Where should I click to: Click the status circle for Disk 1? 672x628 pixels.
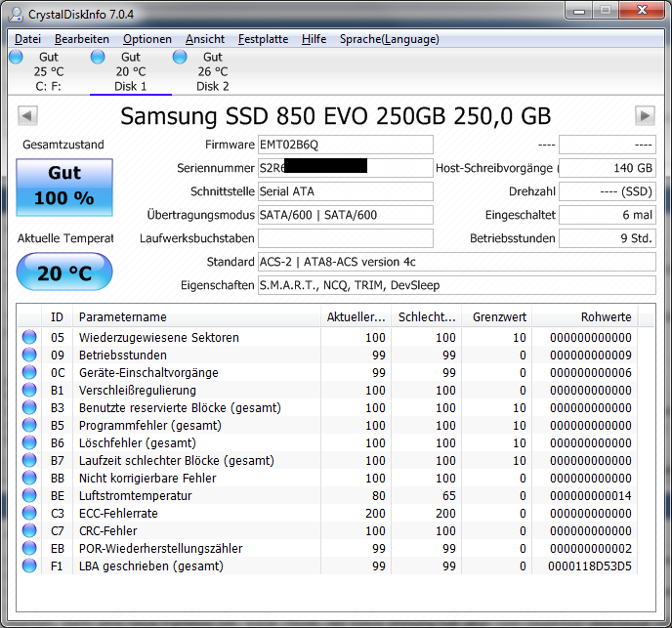(98, 57)
